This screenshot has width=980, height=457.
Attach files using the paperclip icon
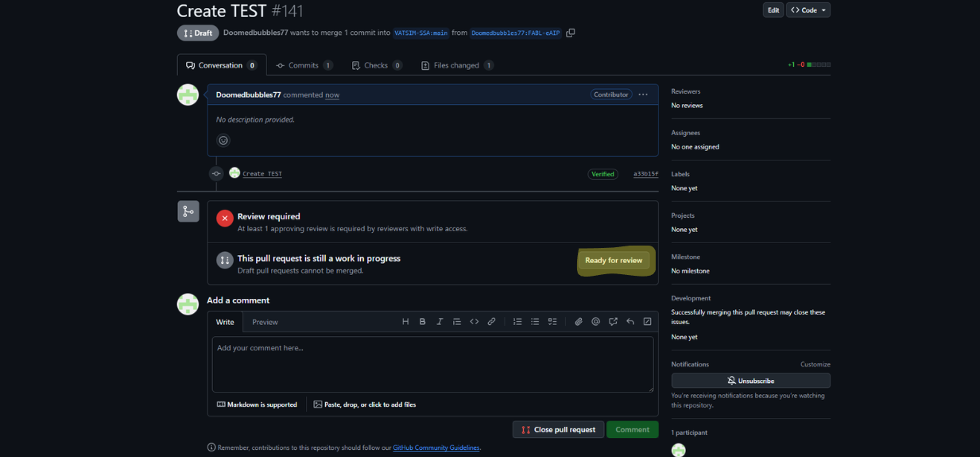point(579,322)
